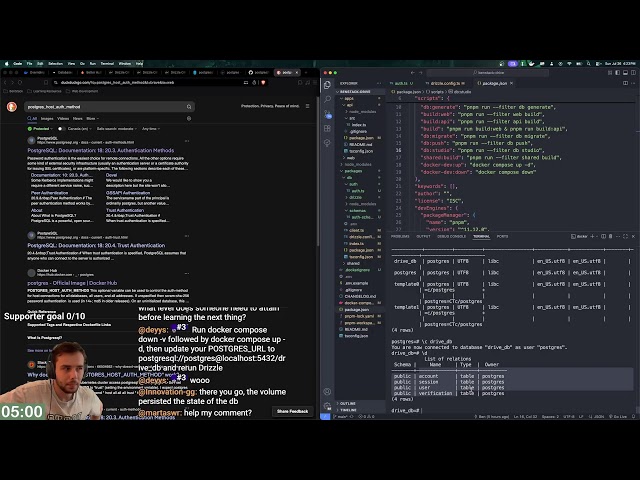Viewport: 640px width, 480px height.
Task: Open Spotlight search in macOS menu bar
Action: tap(589, 64)
